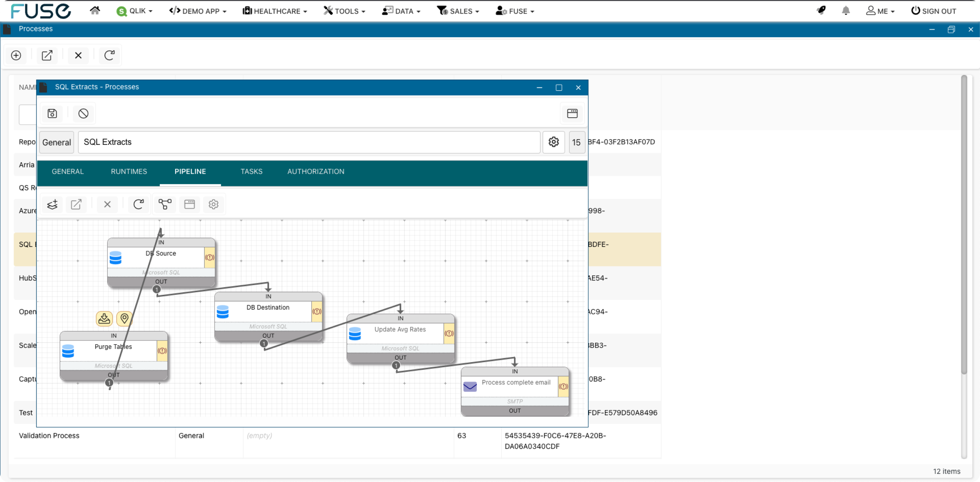Click the download tray icon above Purge Tables
The width and height of the screenshot is (980, 482).
[104, 319]
